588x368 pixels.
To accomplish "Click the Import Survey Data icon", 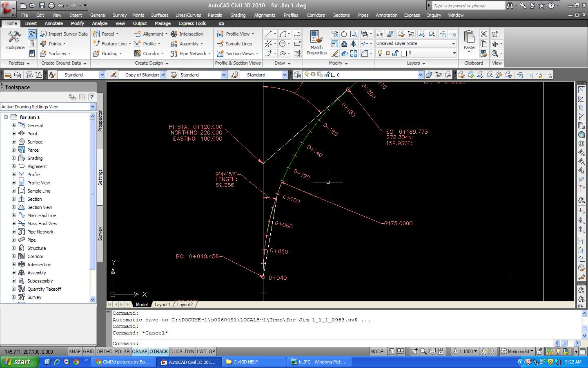I will coord(43,34).
